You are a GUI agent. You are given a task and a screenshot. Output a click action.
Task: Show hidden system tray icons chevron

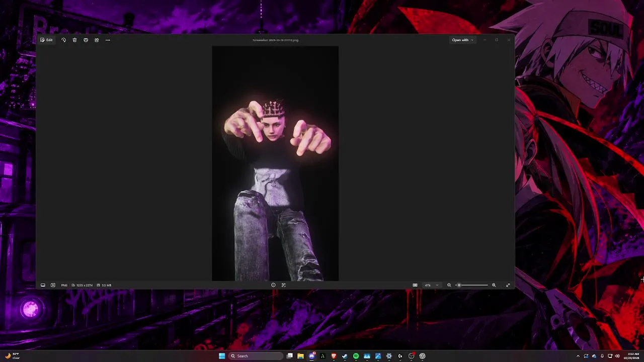coord(578,356)
